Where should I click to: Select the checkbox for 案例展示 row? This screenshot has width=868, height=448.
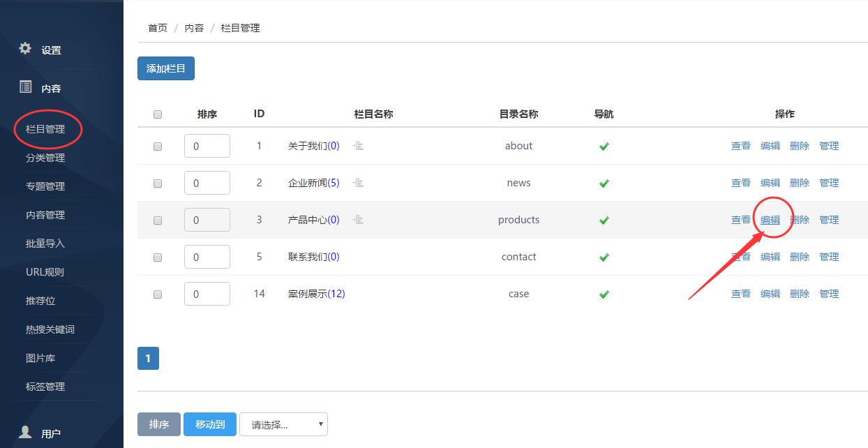(x=158, y=294)
